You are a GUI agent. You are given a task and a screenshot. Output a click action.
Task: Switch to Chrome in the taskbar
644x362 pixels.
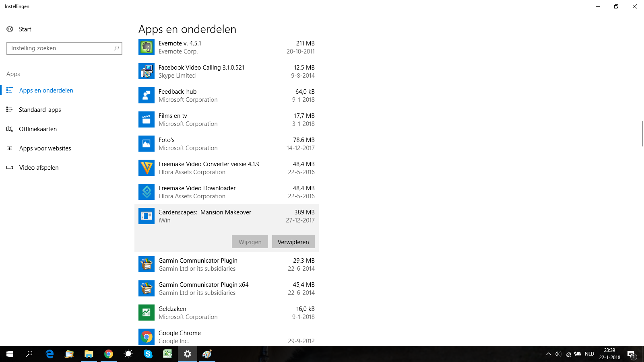pos(109,354)
